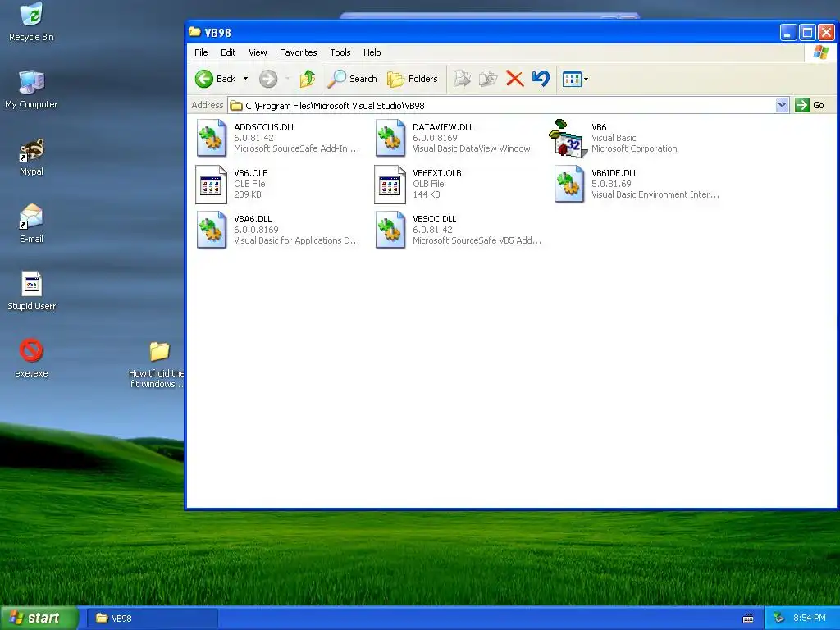The width and height of the screenshot is (840, 630).
Task: Click the Start button
Action: 39,618
